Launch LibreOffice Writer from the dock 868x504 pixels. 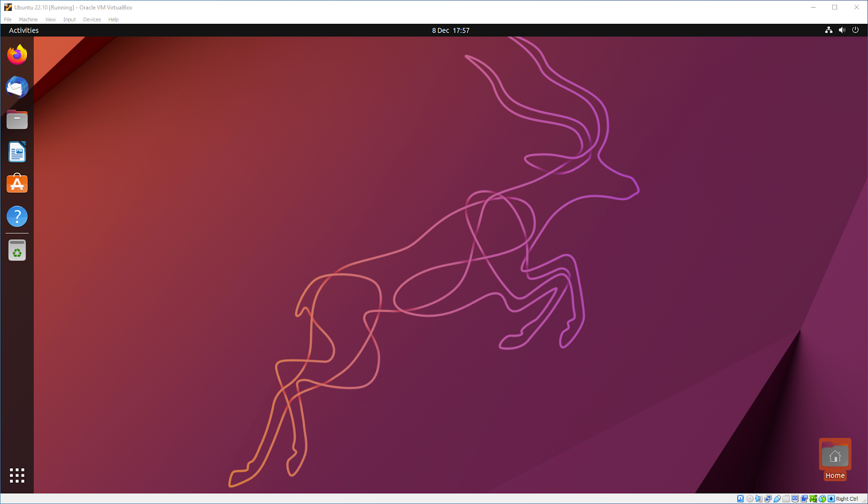(17, 152)
